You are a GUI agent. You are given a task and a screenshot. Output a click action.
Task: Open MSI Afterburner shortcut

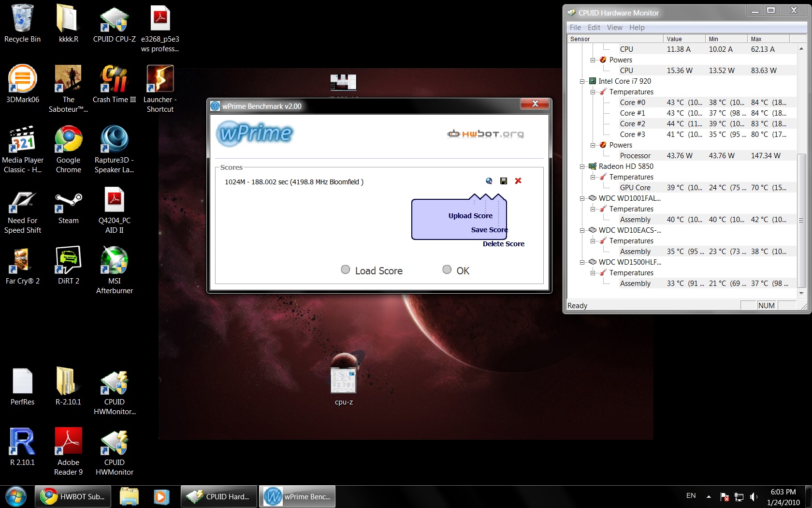[114, 270]
